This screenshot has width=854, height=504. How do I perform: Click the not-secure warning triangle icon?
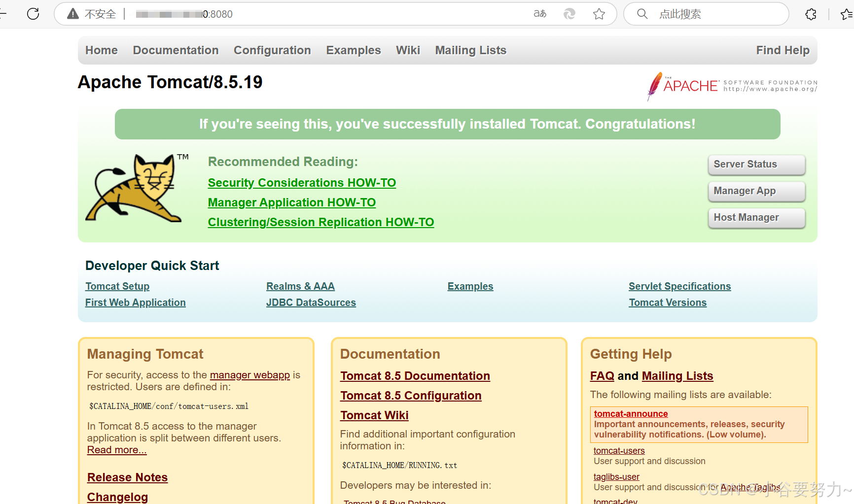point(73,14)
